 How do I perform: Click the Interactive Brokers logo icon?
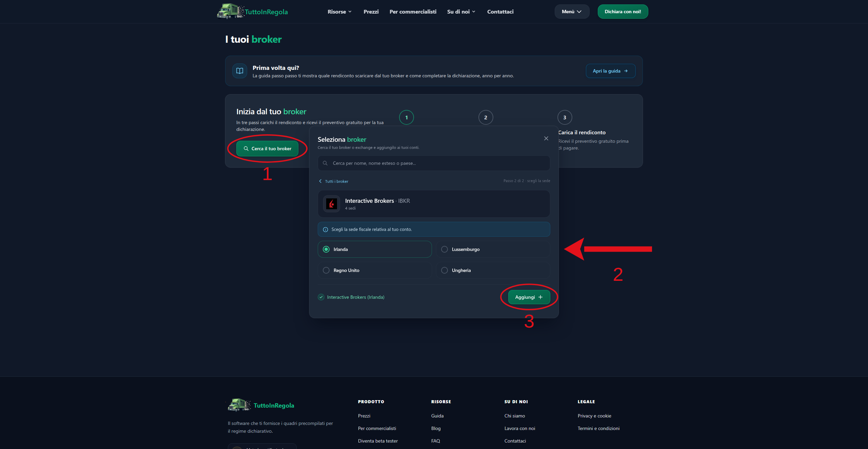332,204
